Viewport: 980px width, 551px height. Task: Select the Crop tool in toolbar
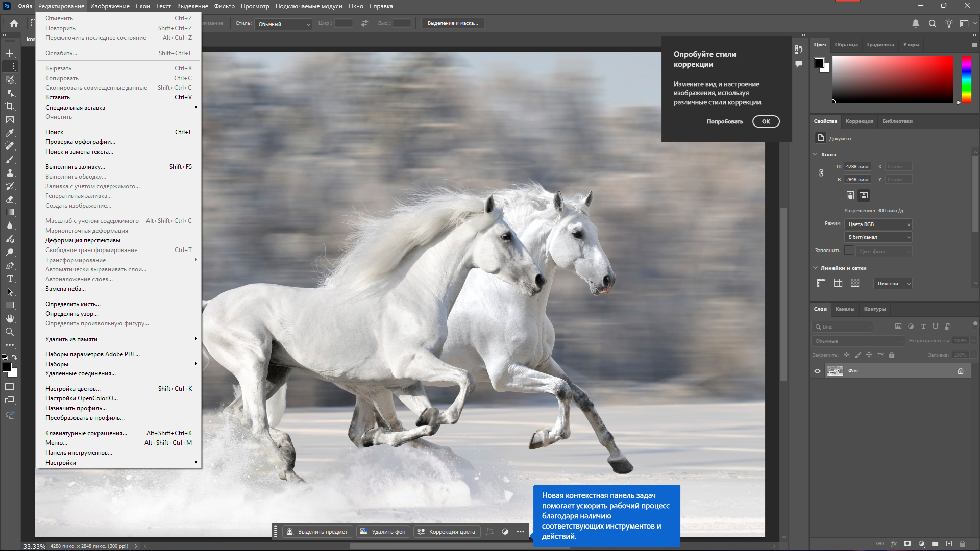[x=10, y=106]
